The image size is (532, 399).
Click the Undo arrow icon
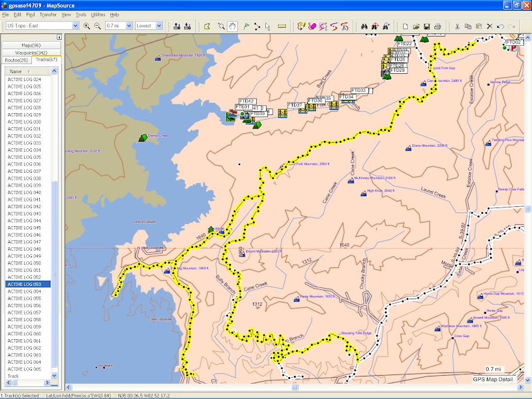[x=501, y=26]
